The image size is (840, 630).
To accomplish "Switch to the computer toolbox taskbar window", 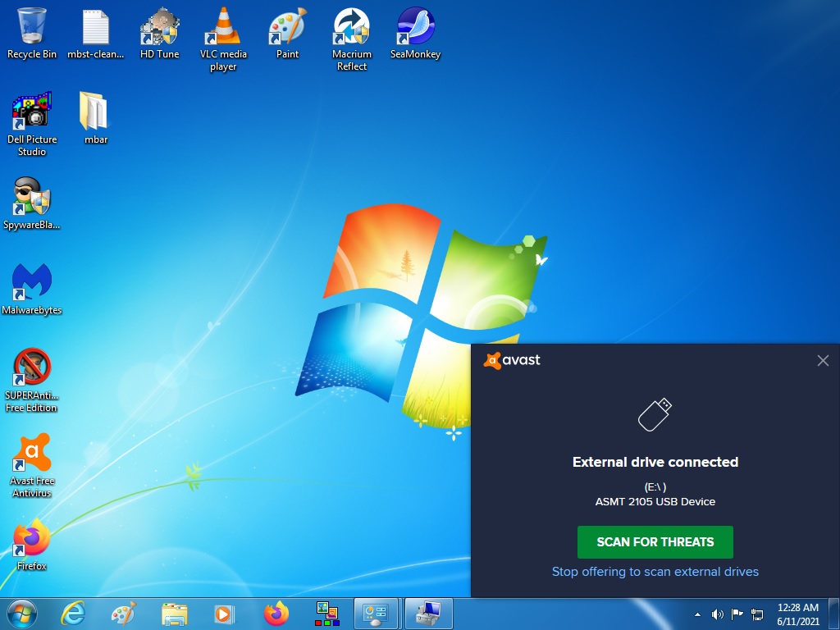I will tap(428, 614).
